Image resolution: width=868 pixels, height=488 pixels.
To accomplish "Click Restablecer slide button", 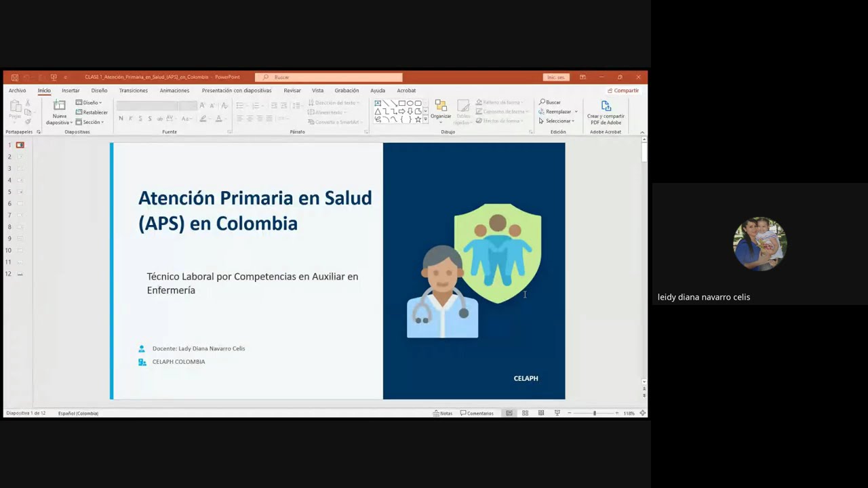I will [92, 113].
